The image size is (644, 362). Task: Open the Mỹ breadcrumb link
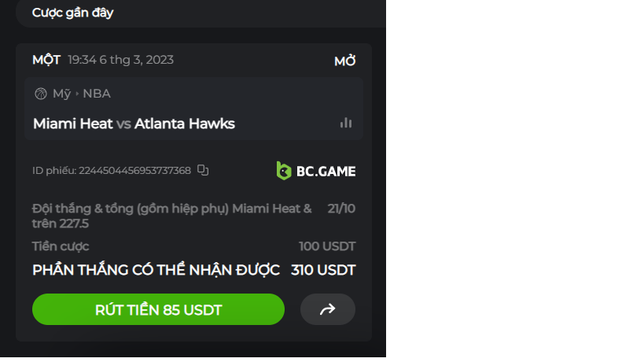(61, 94)
